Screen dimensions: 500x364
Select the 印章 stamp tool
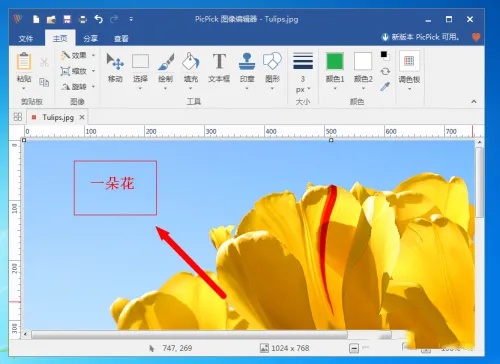[x=247, y=67]
